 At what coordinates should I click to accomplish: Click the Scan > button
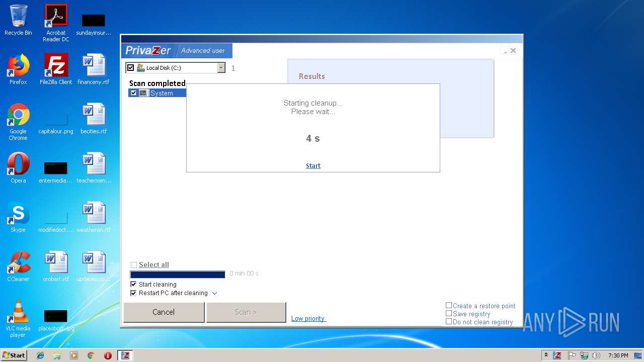click(x=246, y=312)
